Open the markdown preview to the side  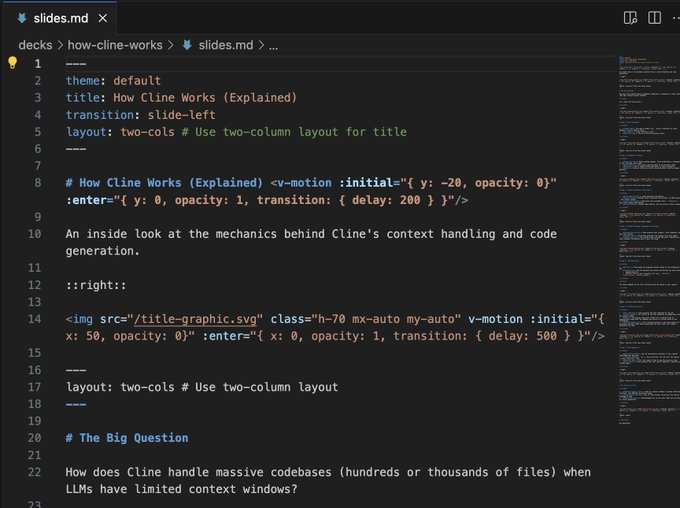630,18
